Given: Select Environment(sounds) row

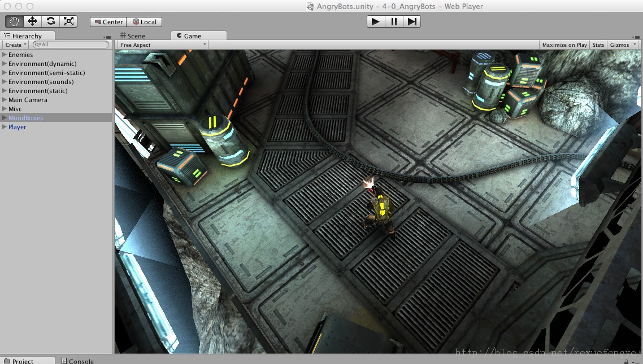Looking at the screenshot, I should coord(56,81).
